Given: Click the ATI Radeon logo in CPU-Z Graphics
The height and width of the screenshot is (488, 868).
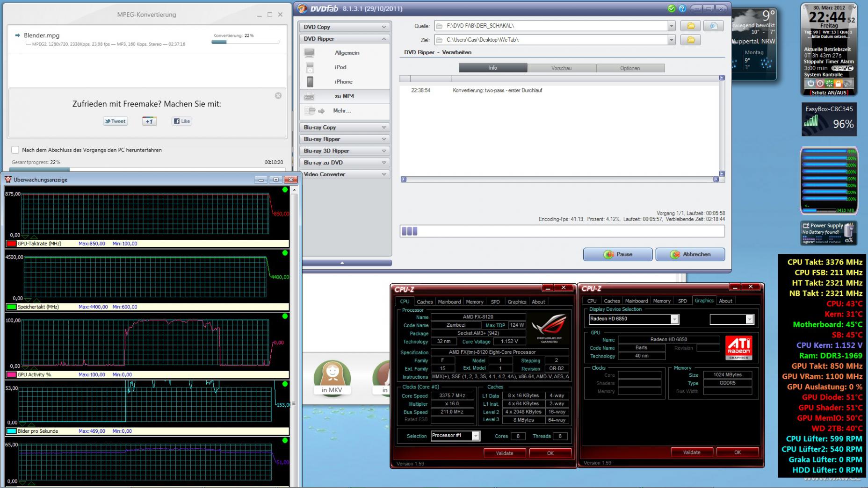Looking at the screenshot, I should tap(739, 348).
